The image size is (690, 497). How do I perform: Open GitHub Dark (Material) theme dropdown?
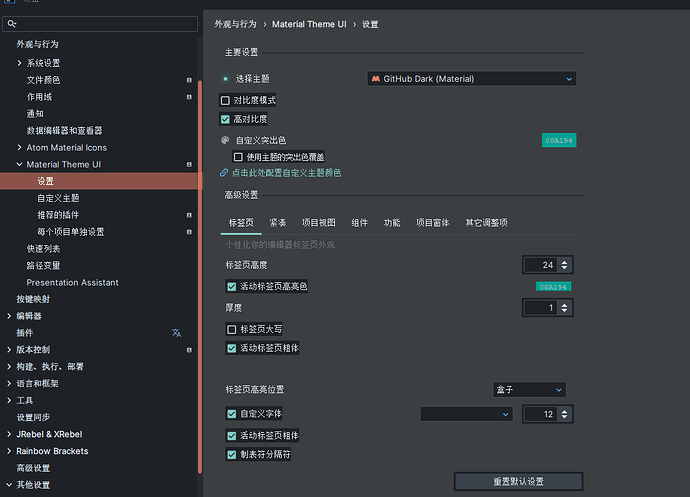[x=472, y=79]
